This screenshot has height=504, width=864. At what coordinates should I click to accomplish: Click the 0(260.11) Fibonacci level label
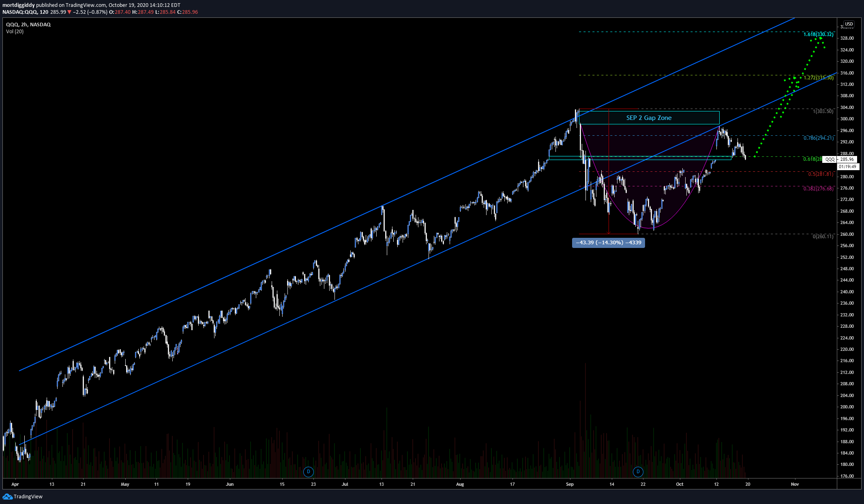click(823, 237)
